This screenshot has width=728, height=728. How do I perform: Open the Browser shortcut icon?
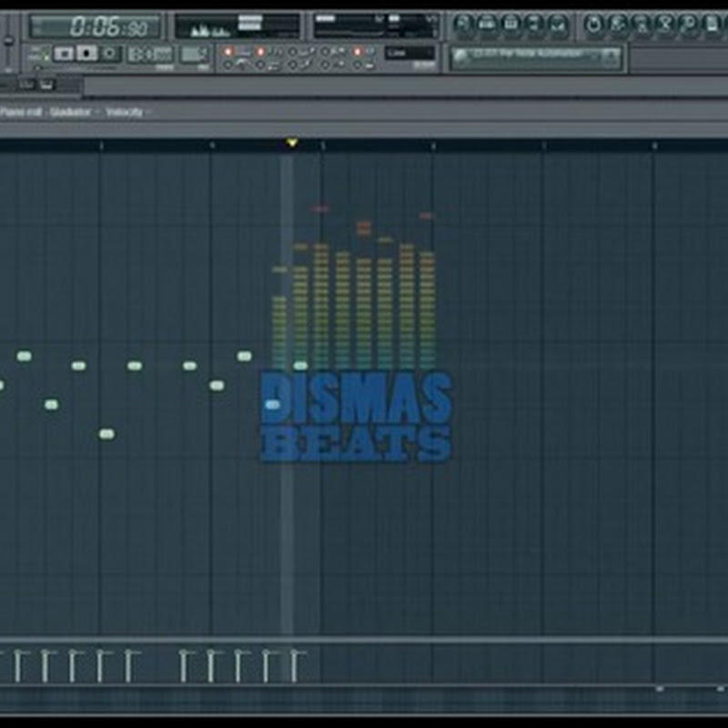tap(535, 24)
